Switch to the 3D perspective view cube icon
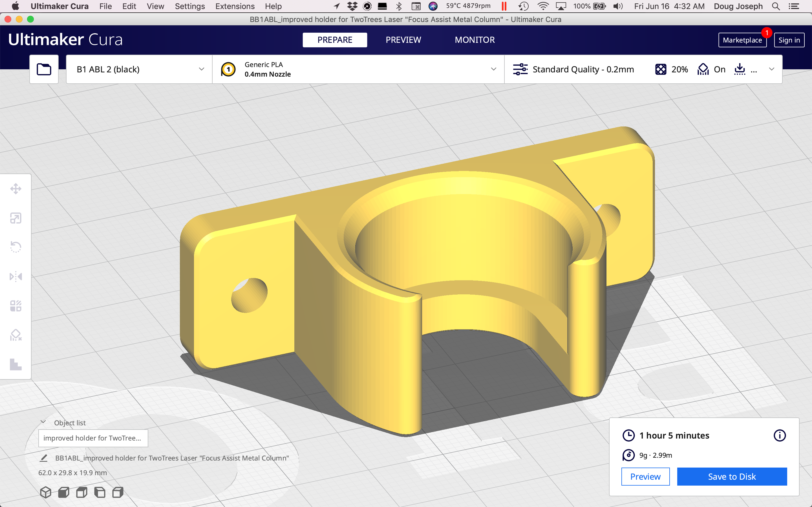This screenshot has width=812, height=507. tap(46, 492)
